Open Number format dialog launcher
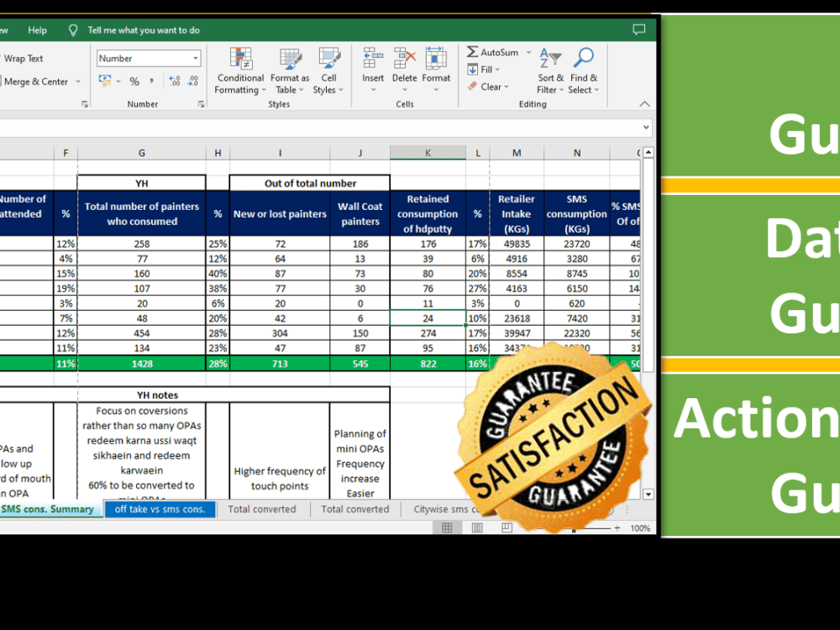840x630 pixels. tap(201, 104)
